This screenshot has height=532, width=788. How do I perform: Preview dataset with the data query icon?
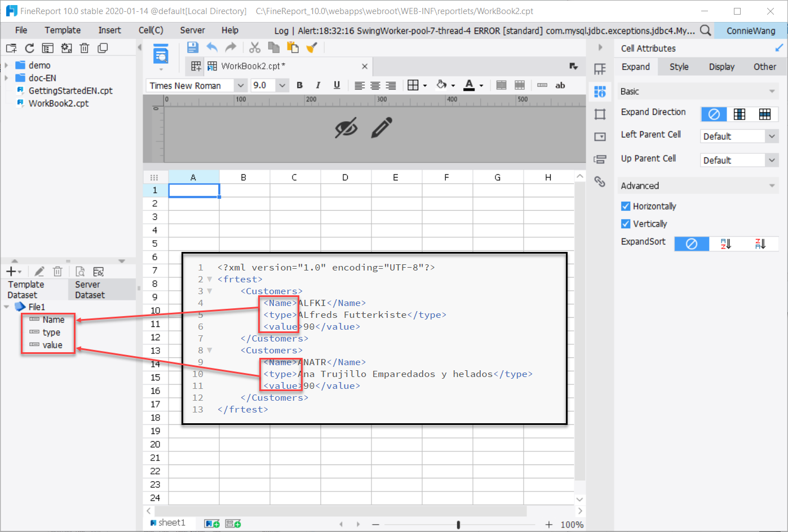click(80, 271)
